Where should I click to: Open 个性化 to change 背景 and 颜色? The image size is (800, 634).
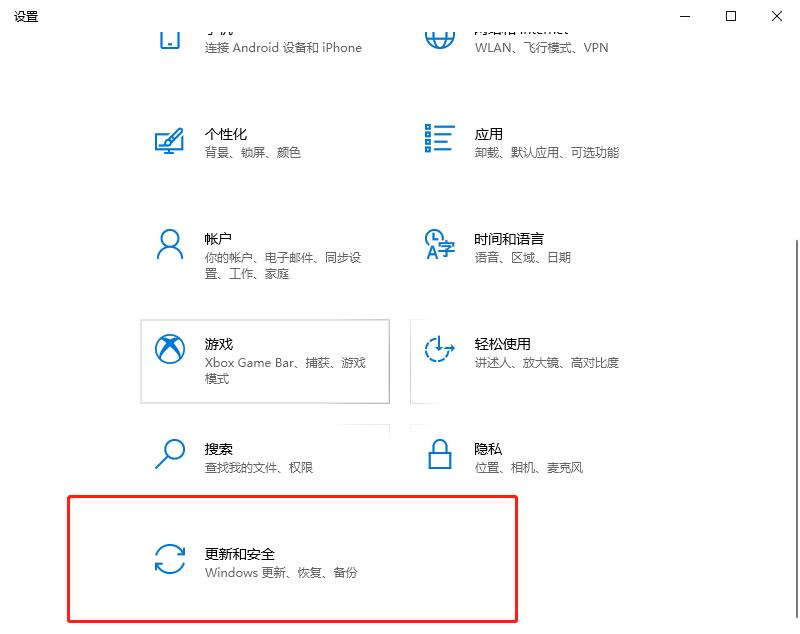click(250, 143)
